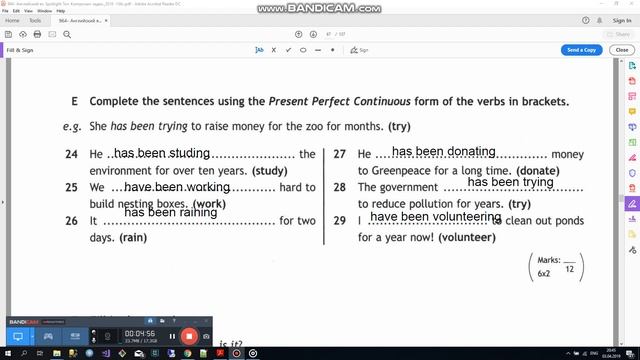The width and height of the screenshot is (640, 360).
Task: Open notifications bell icon
Action: tap(600, 20)
